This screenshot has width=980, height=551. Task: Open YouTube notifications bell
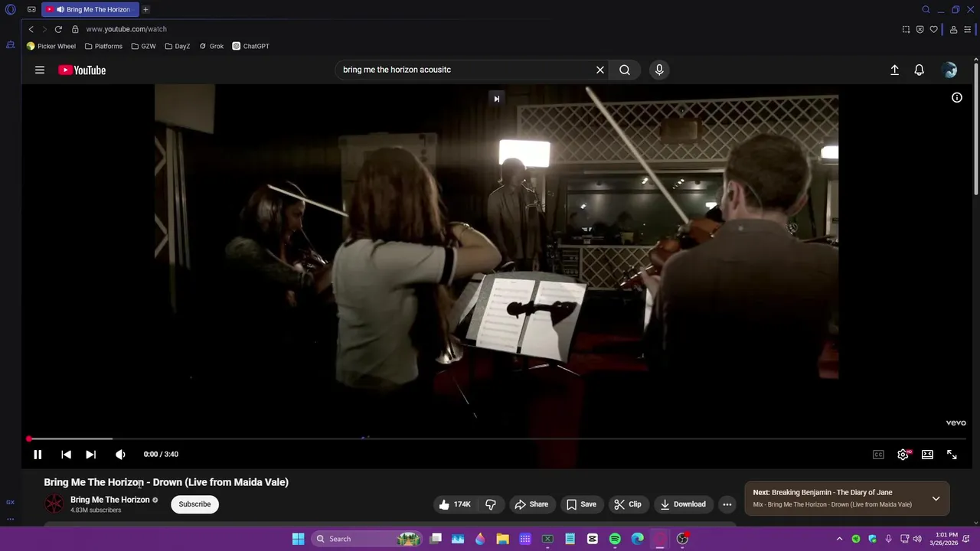tap(920, 70)
